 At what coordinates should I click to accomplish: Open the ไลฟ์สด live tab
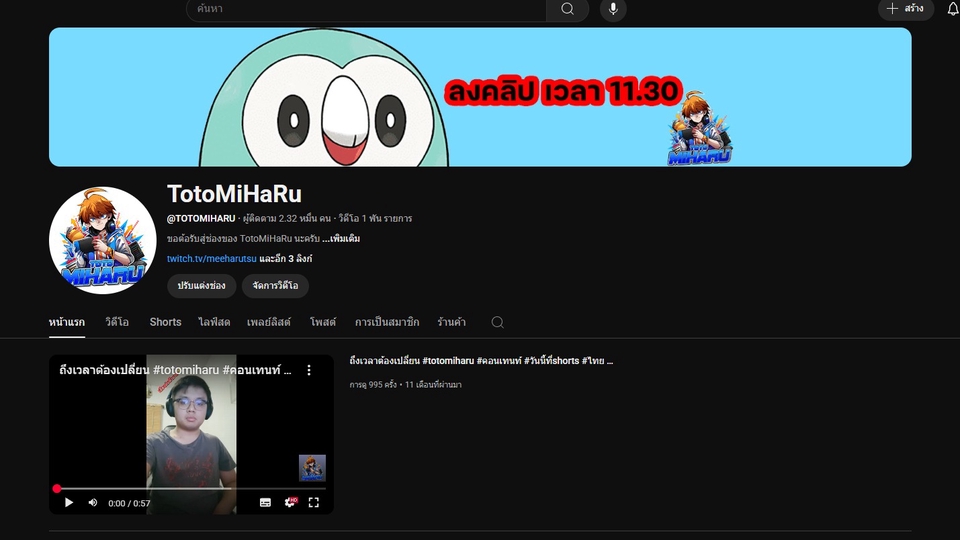click(x=214, y=322)
